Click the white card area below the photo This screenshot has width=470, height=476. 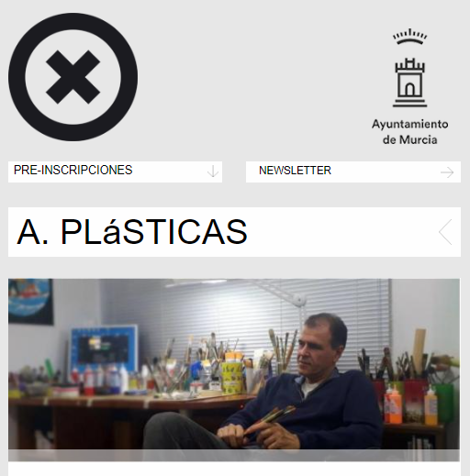(x=234, y=469)
